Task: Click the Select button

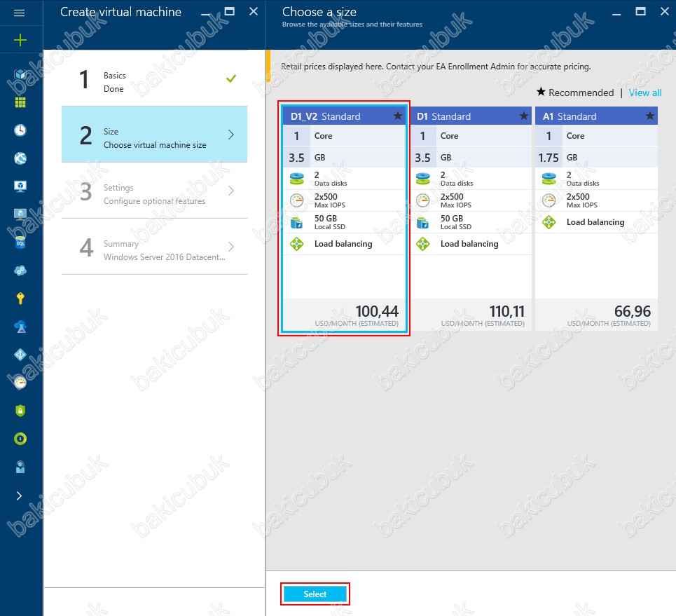Action: click(315, 594)
